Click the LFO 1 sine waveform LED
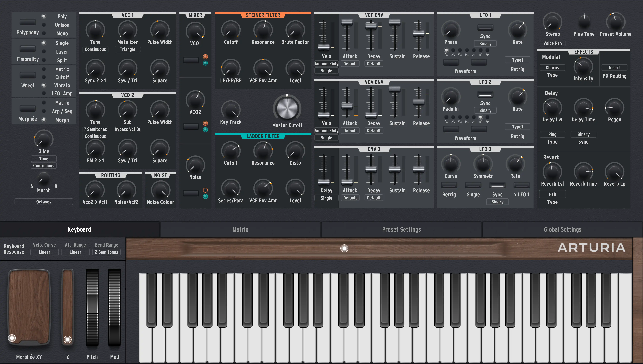Viewport: 643px width, 364px height. click(x=446, y=50)
